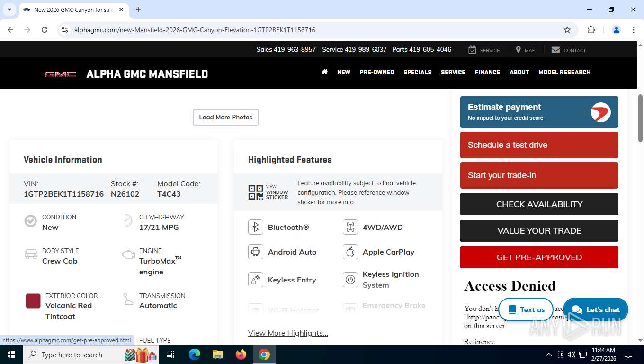Image resolution: width=644 pixels, height=364 pixels.
Task: Open Microsoft Edge from the taskbar
Action: (x=195, y=355)
